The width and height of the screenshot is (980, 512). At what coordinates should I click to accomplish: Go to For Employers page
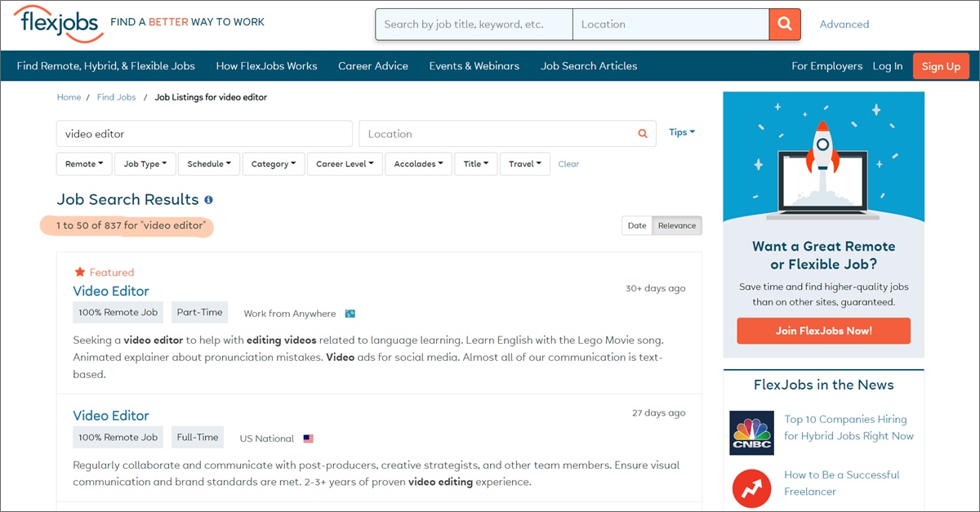826,66
